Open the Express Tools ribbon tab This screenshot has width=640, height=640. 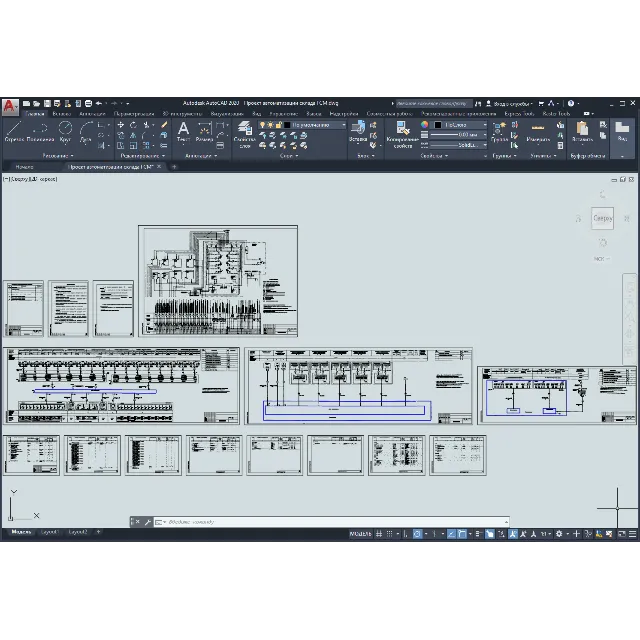click(519, 113)
